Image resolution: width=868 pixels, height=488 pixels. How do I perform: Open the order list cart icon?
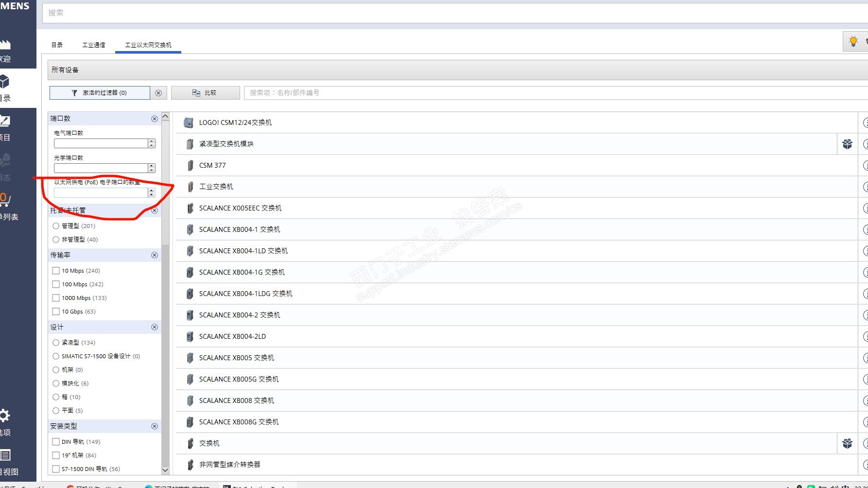[x=5, y=199]
